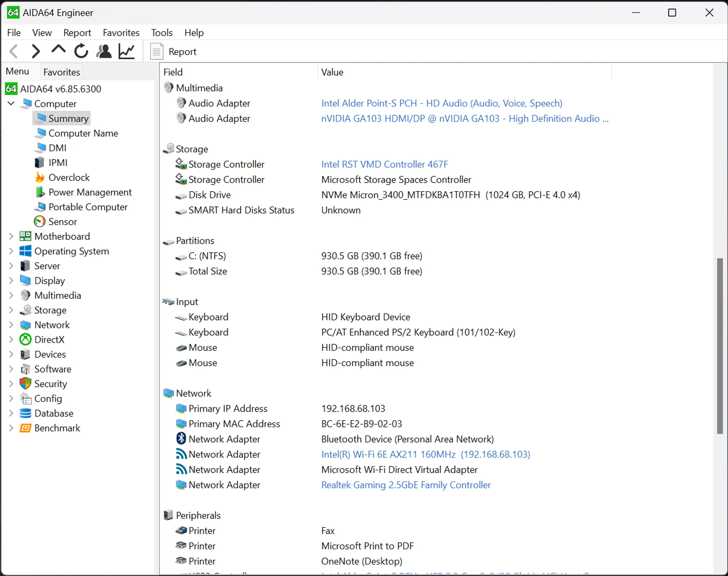Open Realtek Gaming 2.5GbE Family Controller link

coord(406,485)
